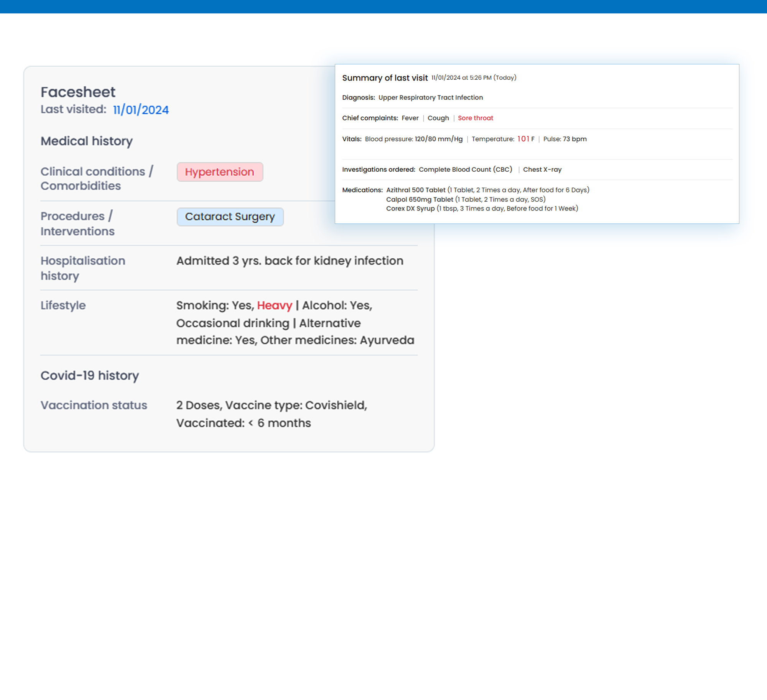Image resolution: width=767 pixels, height=700 pixels.
Task: Click Complete Blood Count (CBC) investigation
Action: tap(465, 169)
